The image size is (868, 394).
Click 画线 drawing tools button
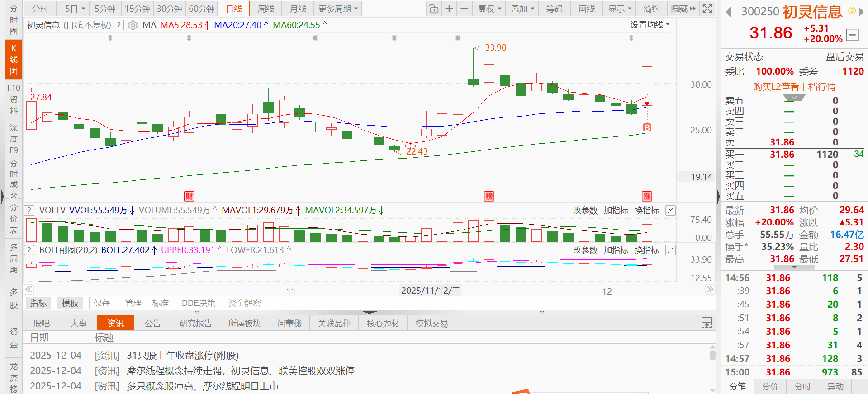pos(587,9)
